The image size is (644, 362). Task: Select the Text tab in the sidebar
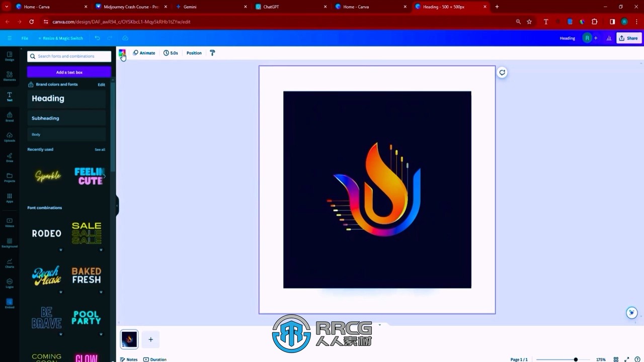tap(10, 97)
